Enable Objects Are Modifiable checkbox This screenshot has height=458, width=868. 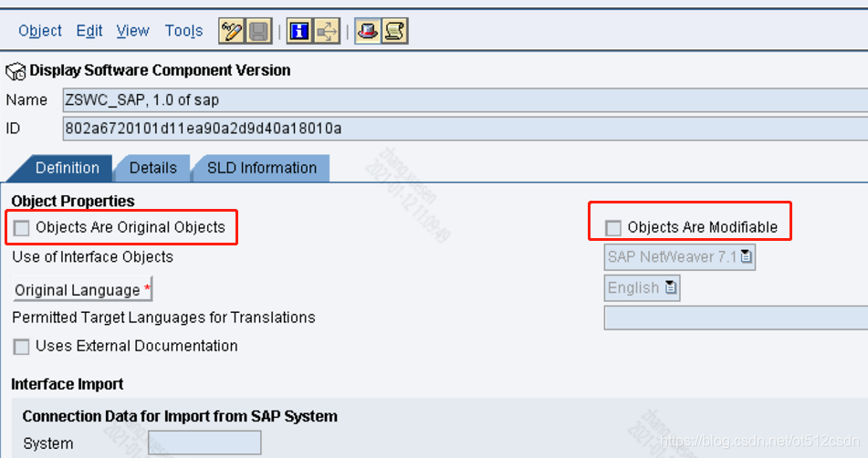coord(612,228)
